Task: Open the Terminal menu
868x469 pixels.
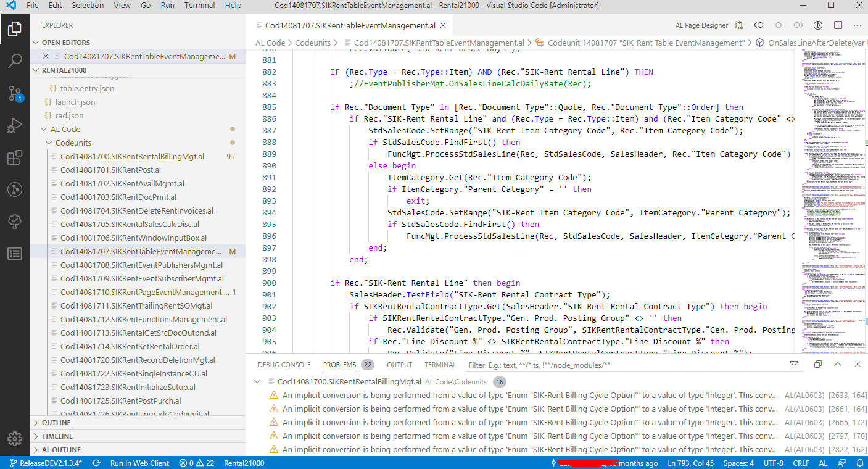Action: pos(199,6)
